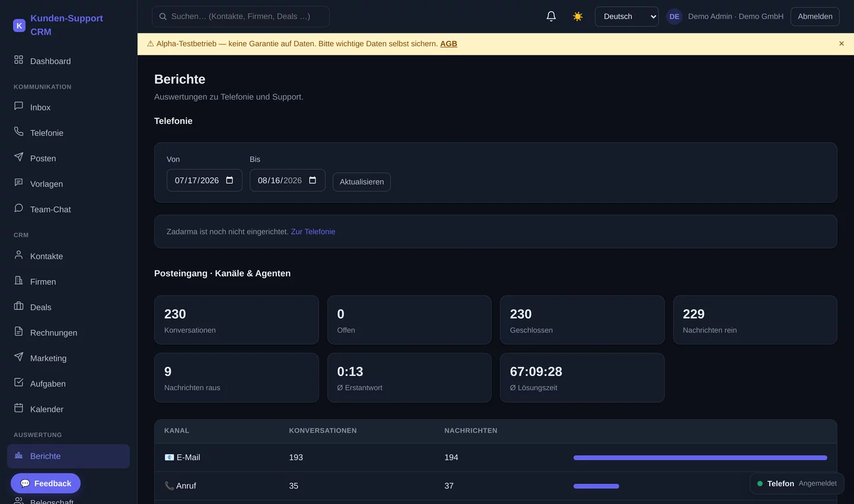Click the Dashboard grid icon
This screenshot has width=854, height=504.
point(19,60)
